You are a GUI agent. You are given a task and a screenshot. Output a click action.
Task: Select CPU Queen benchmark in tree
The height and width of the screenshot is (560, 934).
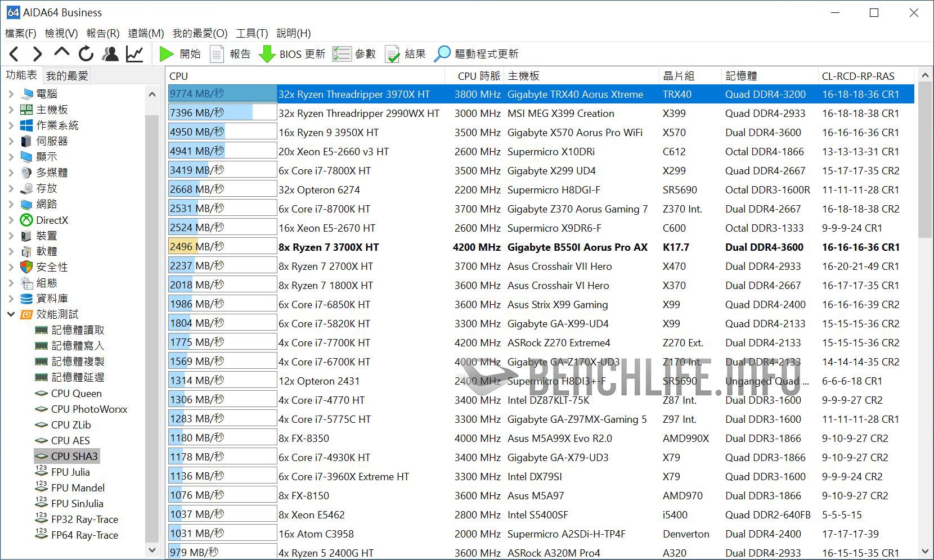(x=76, y=394)
